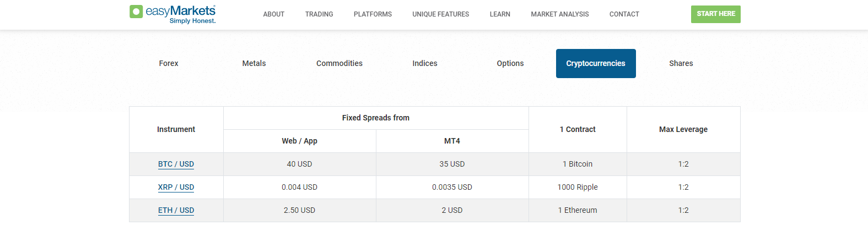Image resolution: width=868 pixels, height=231 pixels.
Task: Select the 1:2 leverage in XRP row
Action: point(683,187)
